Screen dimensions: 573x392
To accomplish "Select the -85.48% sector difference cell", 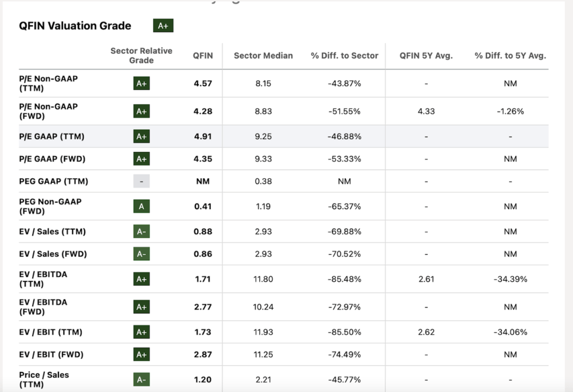I will point(344,279).
